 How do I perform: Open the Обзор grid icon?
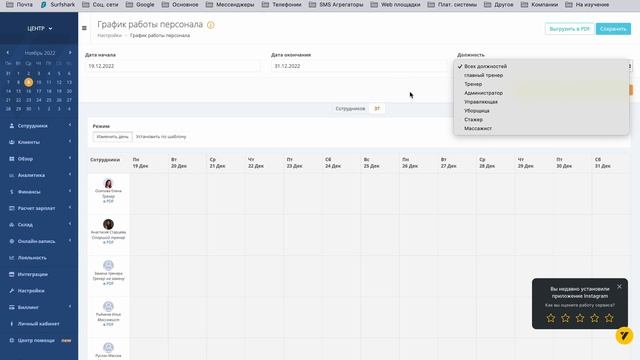11,159
